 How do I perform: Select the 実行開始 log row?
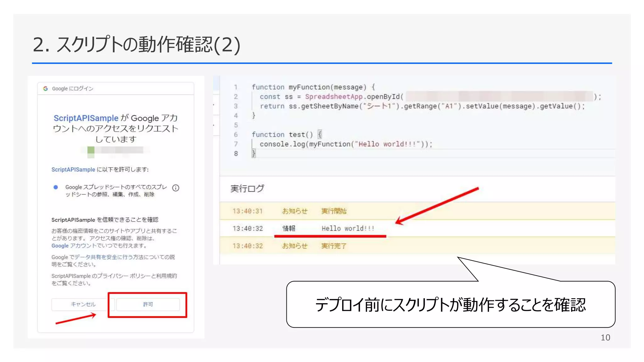pyautogui.click(x=334, y=211)
